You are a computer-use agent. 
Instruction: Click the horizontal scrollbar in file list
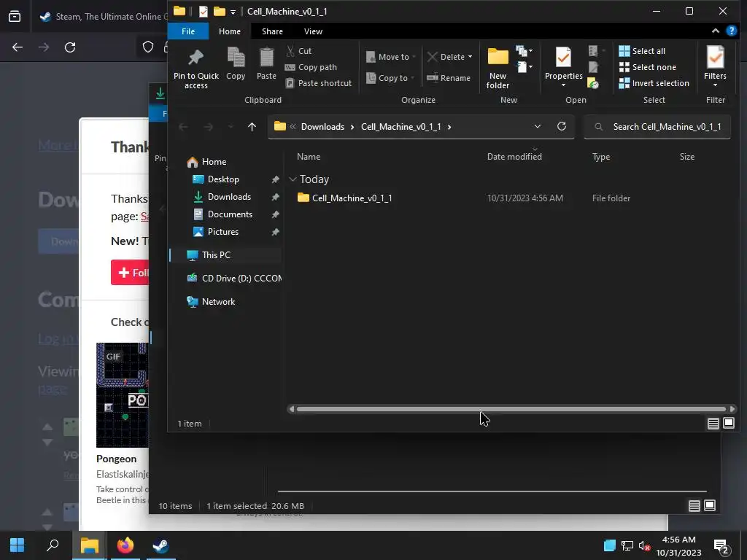pos(511,409)
